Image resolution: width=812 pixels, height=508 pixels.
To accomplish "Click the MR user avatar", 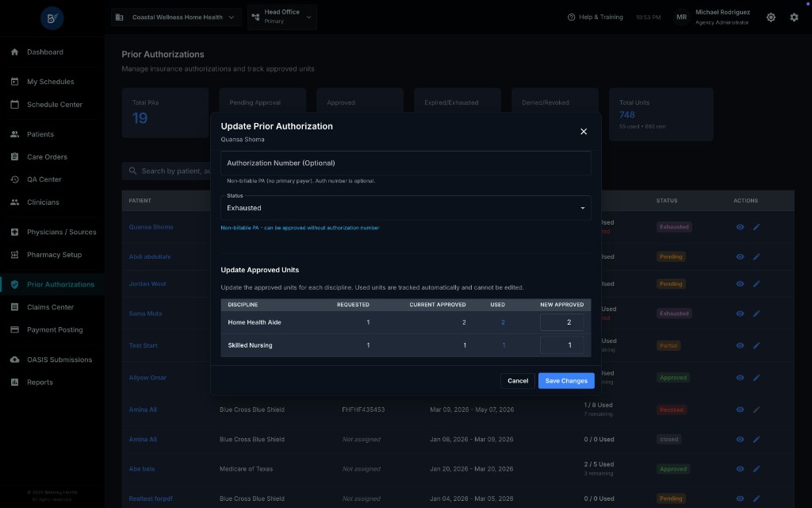I will click(681, 17).
